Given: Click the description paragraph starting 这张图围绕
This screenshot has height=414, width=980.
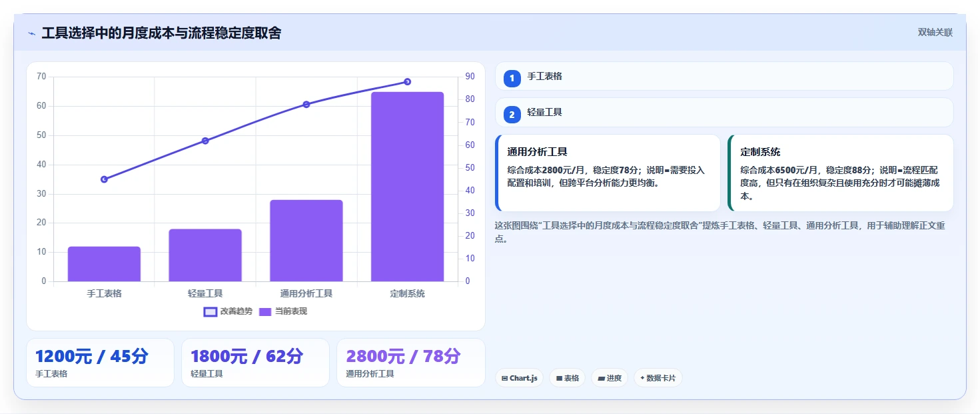Looking at the screenshot, I should [x=720, y=232].
